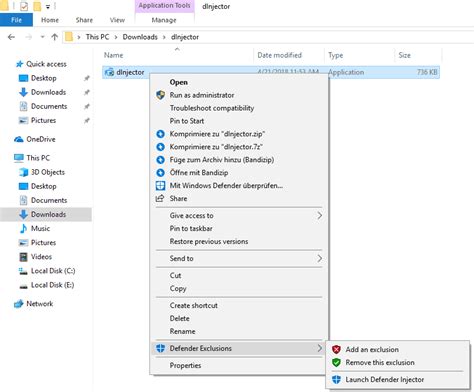
Task: Click the dInjector application file icon
Action: pos(109,72)
